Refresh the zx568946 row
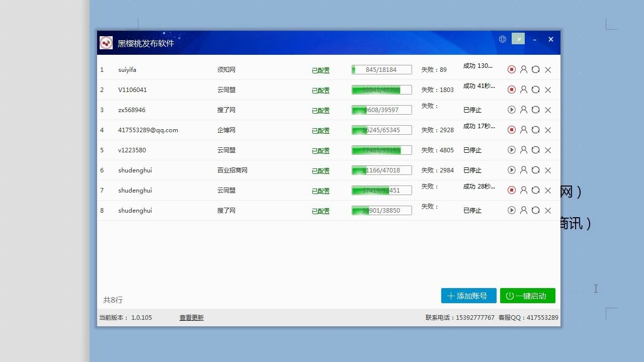 click(536, 110)
